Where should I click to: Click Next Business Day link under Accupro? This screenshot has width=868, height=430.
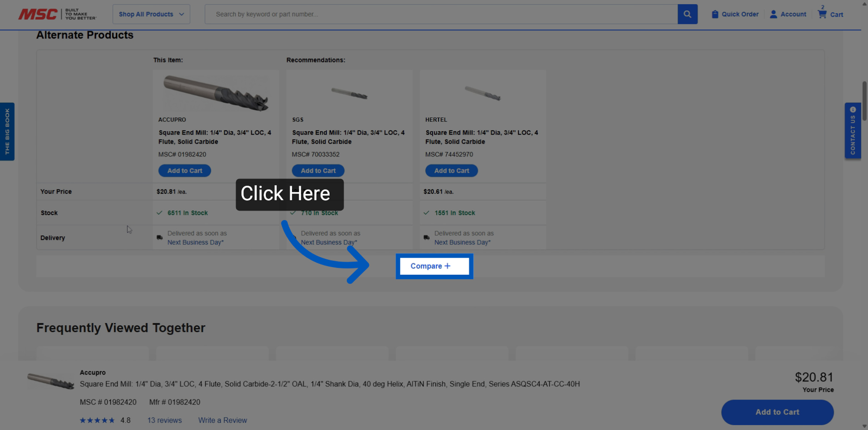[195, 242]
